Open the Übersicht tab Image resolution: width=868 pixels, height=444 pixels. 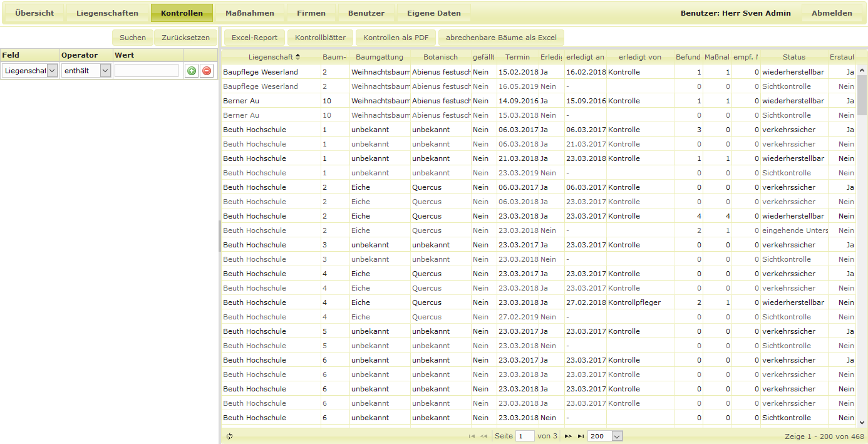pyautogui.click(x=34, y=13)
